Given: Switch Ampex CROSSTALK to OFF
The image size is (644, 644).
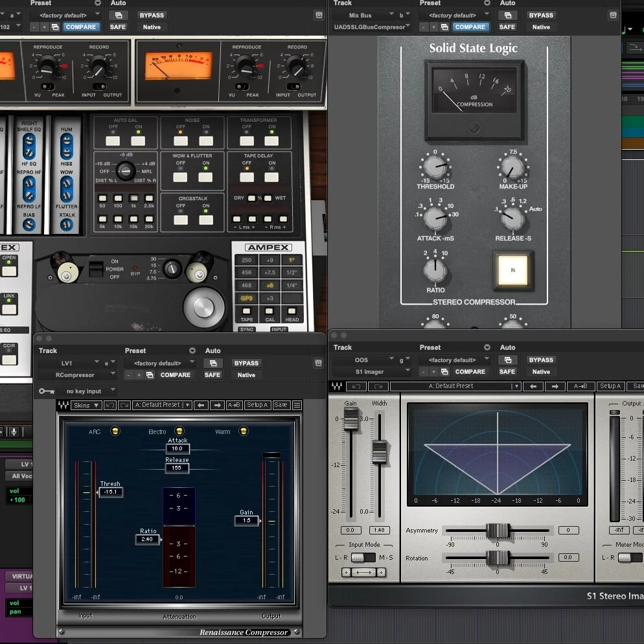Looking at the screenshot, I should pos(181,220).
